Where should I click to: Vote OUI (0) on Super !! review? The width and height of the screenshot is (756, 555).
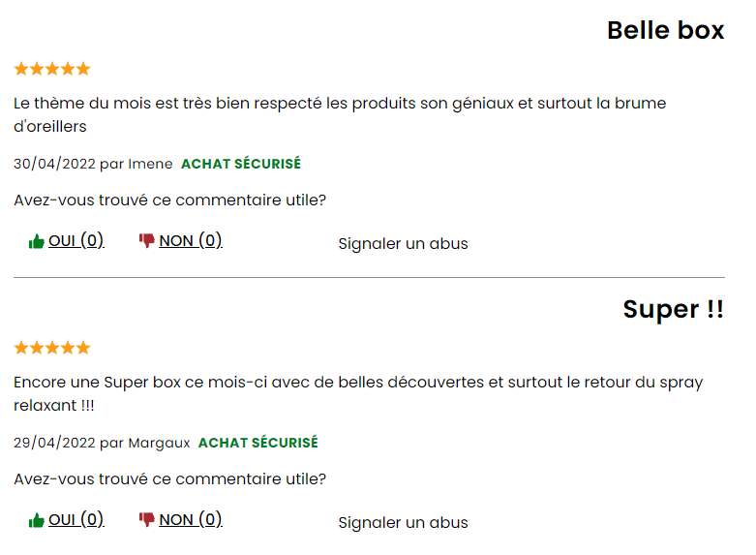coord(76,519)
